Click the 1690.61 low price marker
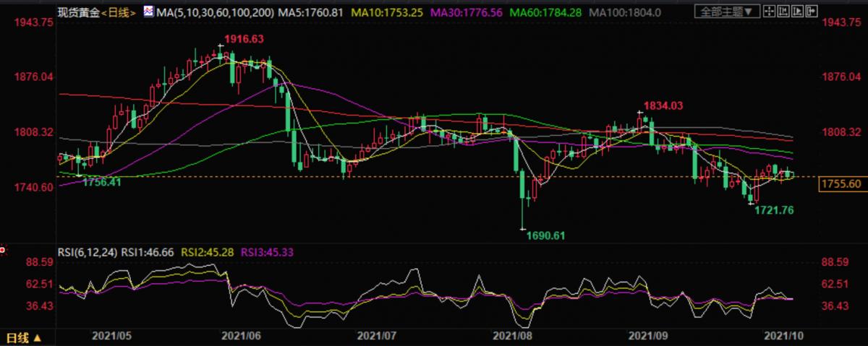 [545, 235]
